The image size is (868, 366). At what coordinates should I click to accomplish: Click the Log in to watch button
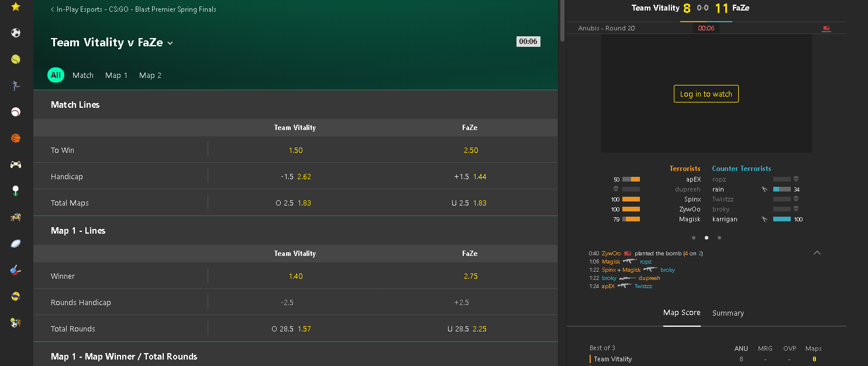(706, 94)
